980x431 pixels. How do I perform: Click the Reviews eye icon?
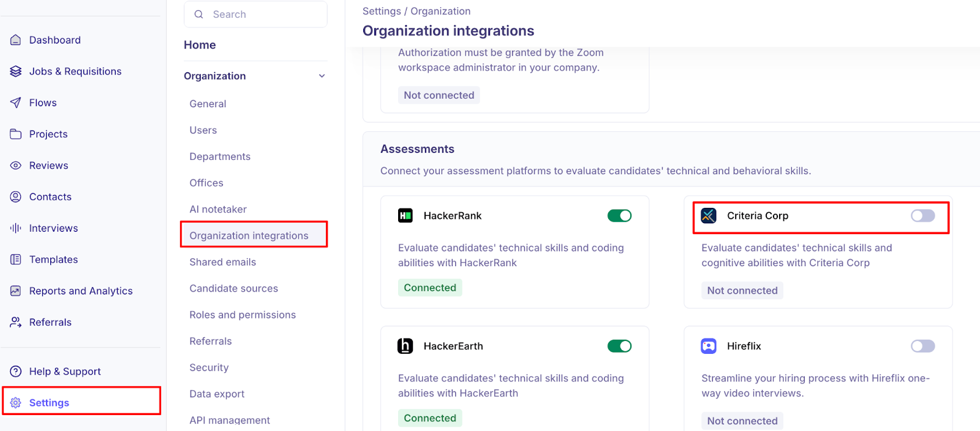[16, 166]
